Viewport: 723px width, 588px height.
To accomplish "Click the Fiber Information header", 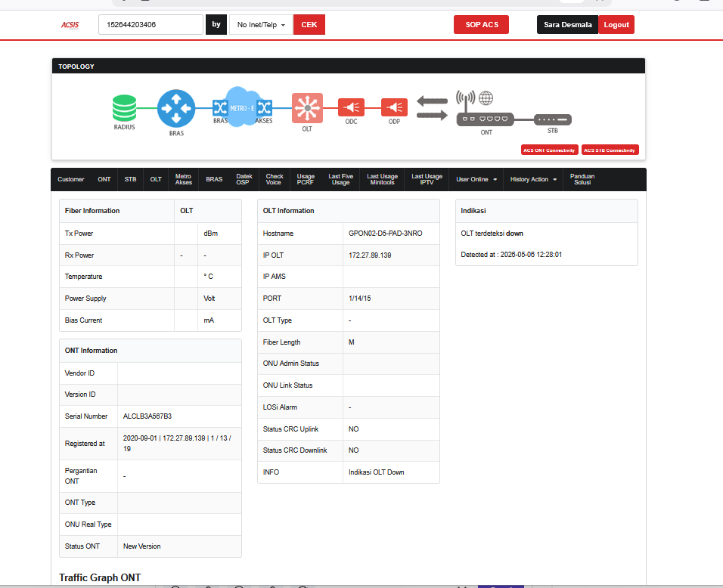I will coord(92,211).
